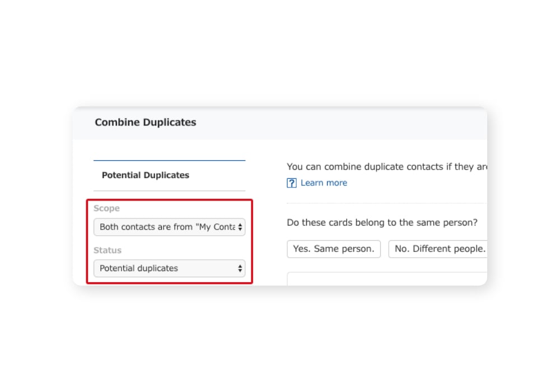Open the Status dropdown showing Potential duplicates
This screenshot has width=560, height=392.
click(169, 268)
